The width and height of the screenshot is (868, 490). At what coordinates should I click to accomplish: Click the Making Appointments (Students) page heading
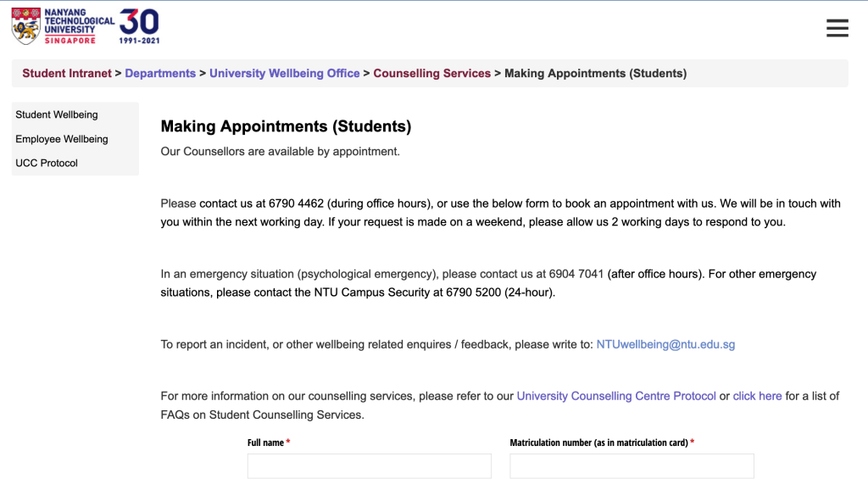(x=286, y=126)
